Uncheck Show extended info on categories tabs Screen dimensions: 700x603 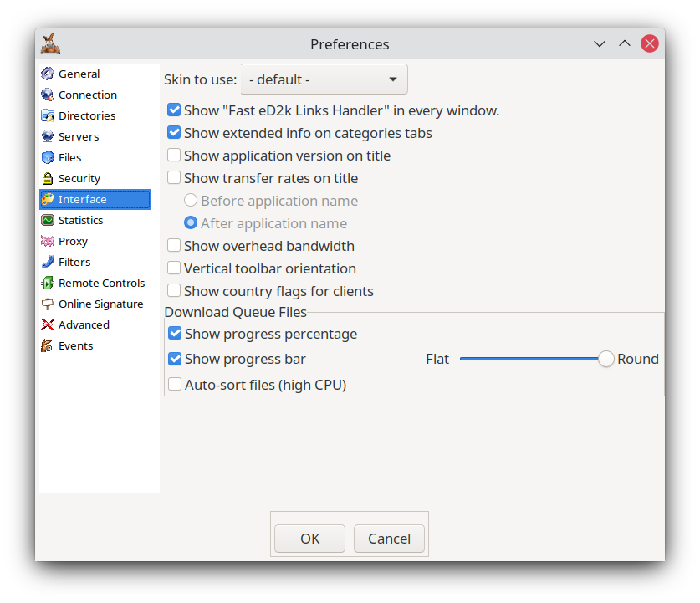pos(174,133)
